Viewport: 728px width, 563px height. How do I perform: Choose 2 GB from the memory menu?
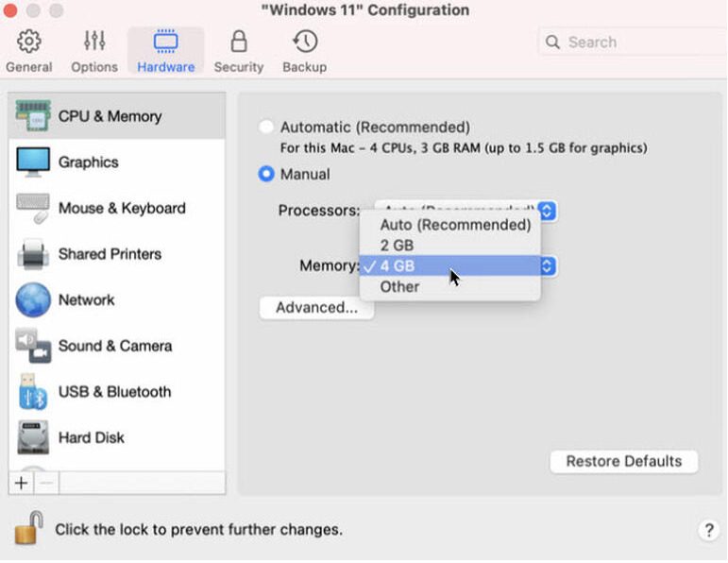[398, 246]
